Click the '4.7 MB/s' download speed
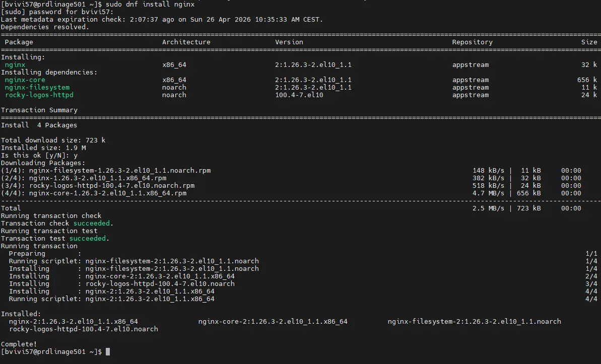Screen dimensions: 601x364 point(488,193)
